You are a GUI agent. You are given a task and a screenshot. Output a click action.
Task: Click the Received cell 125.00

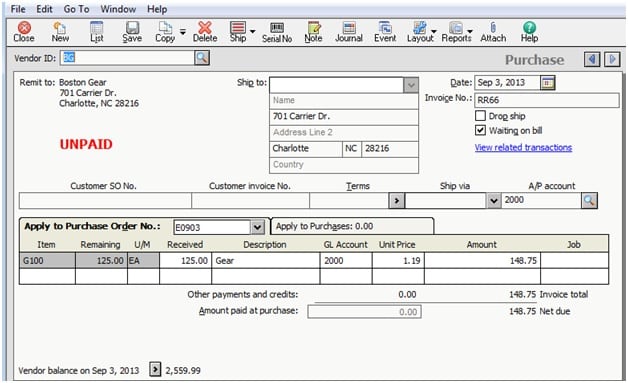(x=185, y=261)
